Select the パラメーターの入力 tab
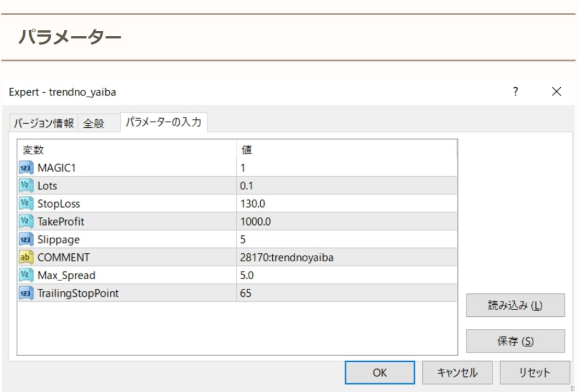 164,123
